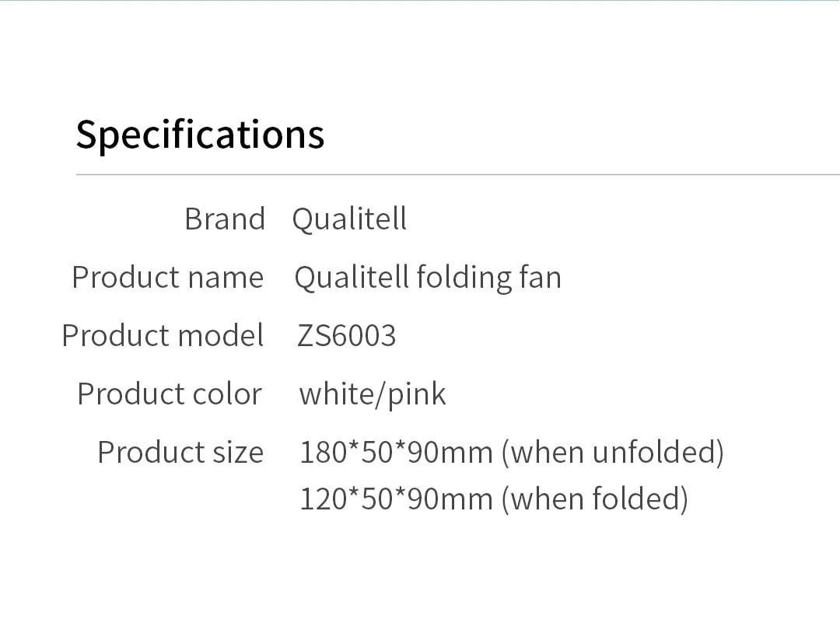The height and width of the screenshot is (630, 840).
Task: Select the Product name label
Action: point(168,278)
